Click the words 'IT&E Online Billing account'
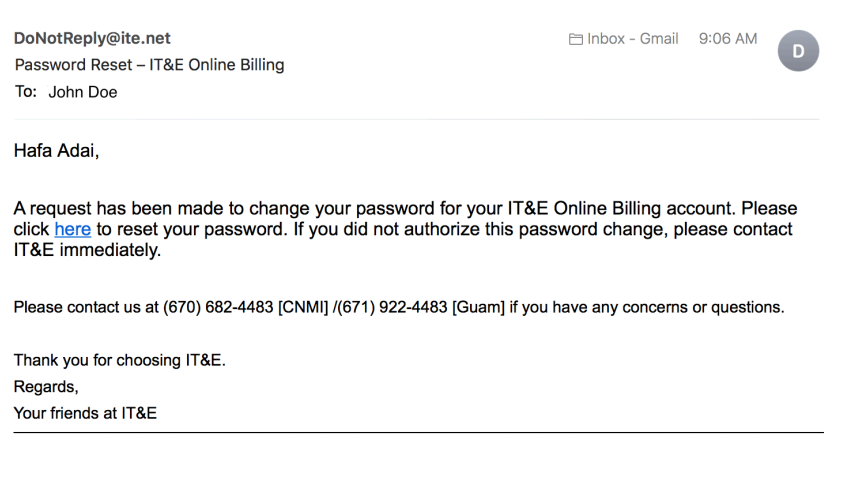This screenshot has height=493, width=843. pos(621,209)
